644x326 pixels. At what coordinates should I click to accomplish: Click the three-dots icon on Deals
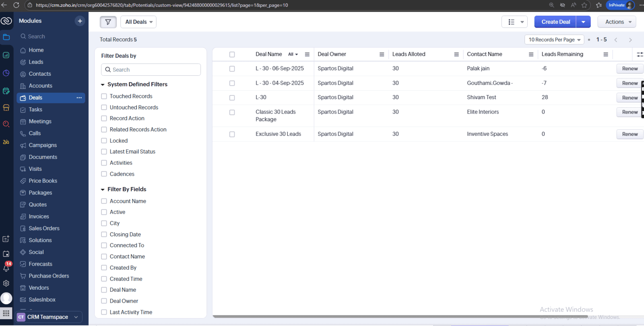tap(79, 98)
